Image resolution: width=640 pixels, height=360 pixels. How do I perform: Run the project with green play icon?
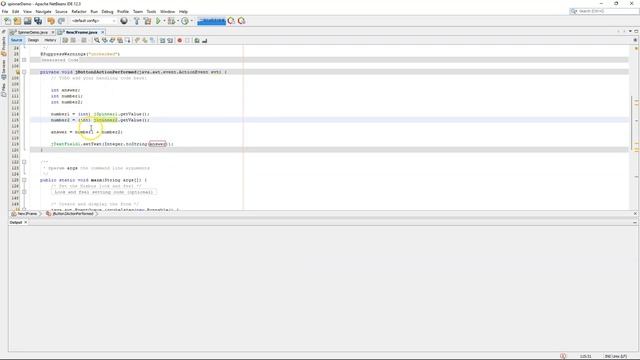point(158,21)
